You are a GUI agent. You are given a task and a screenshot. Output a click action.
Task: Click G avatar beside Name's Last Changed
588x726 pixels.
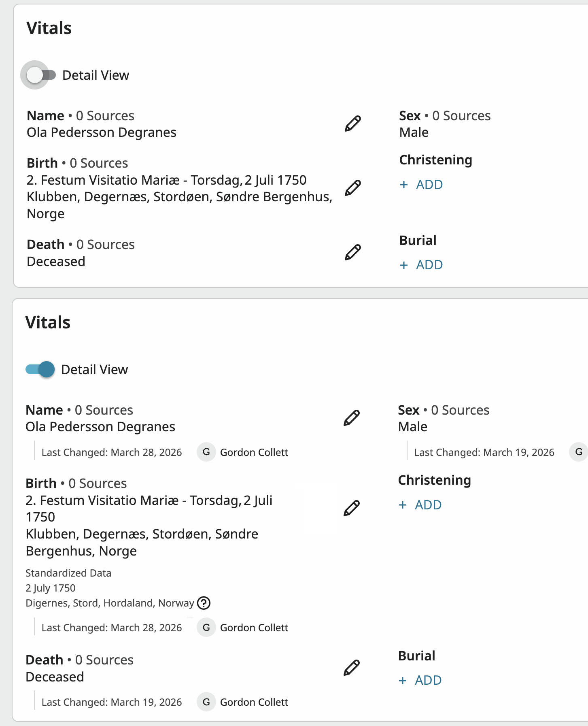click(206, 452)
